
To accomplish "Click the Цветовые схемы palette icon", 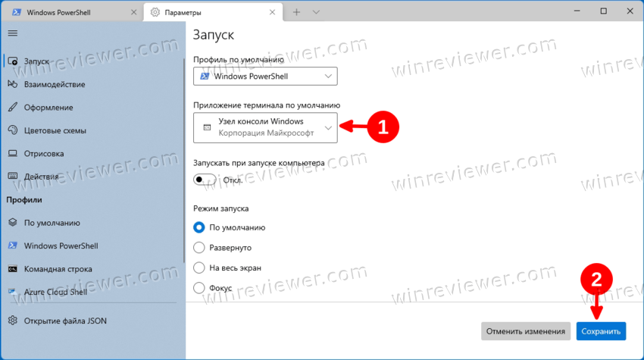I will tap(13, 130).
